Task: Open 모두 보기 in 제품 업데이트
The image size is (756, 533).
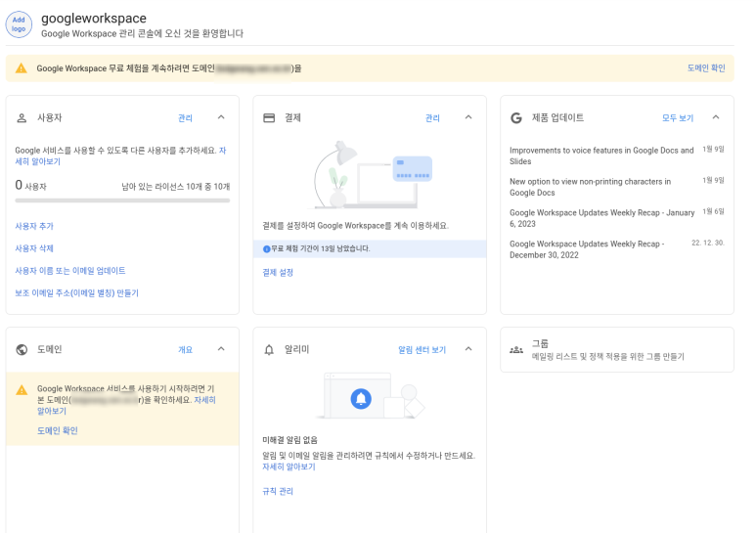Action: pos(678,118)
